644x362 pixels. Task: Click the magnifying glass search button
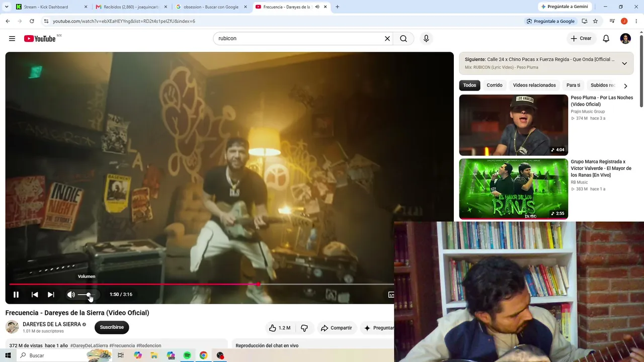tap(404, 39)
